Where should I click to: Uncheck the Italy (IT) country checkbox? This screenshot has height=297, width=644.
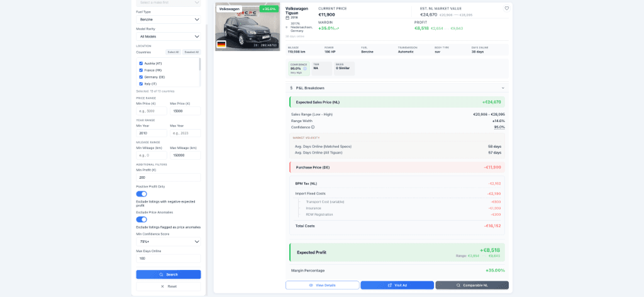(141, 84)
